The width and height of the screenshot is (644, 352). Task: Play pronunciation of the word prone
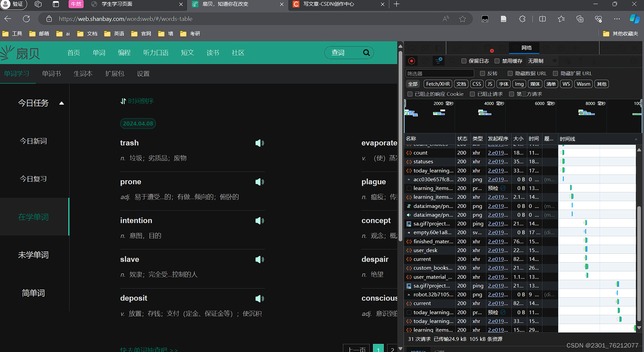pos(259,182)
